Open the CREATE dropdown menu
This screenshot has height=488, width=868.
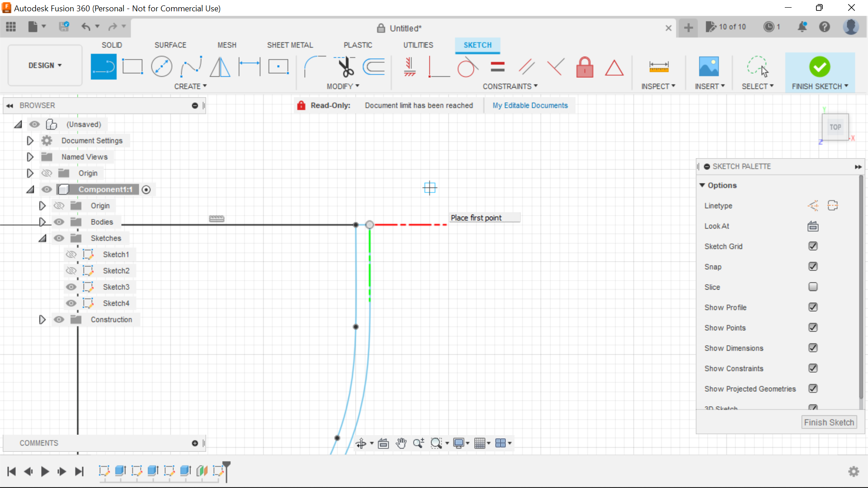point(190,86)
